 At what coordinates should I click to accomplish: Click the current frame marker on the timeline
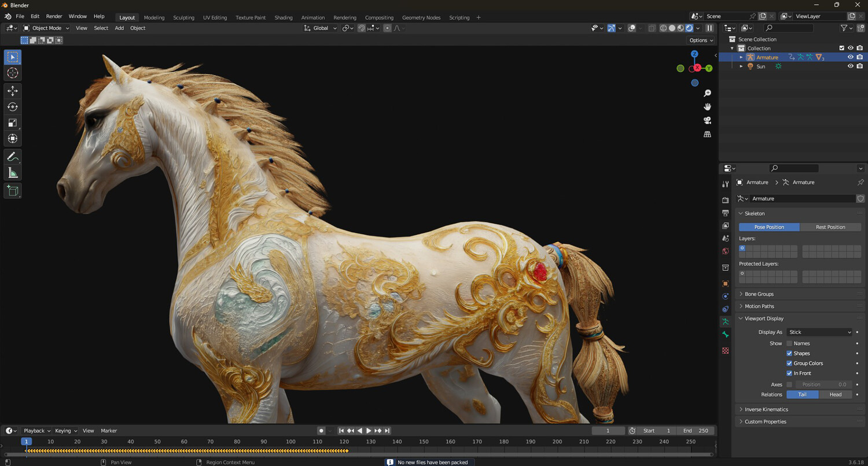pyautogui.click(x=26, y=442)
